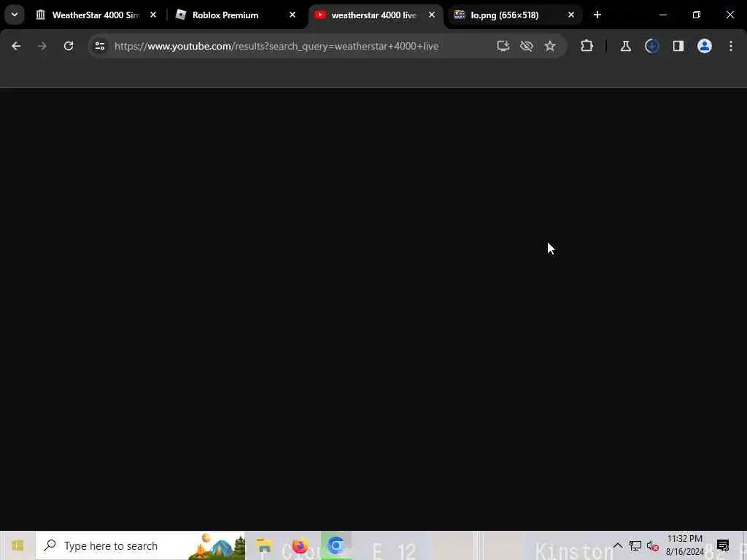Close the WeatherStar 4000 Sim tab

coord(153,15)
